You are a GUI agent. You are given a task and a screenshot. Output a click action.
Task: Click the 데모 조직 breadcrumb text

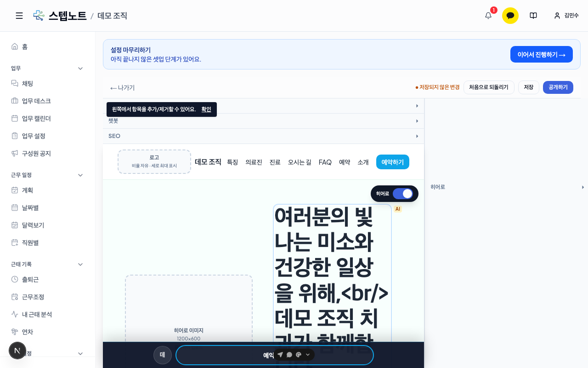point(112,16)
